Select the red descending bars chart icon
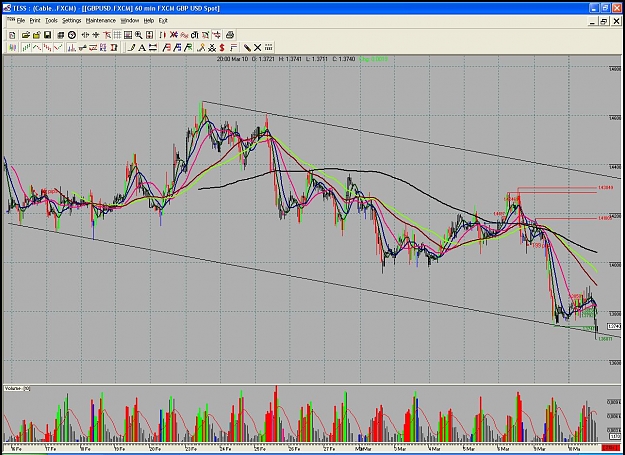 pos(47,48)
